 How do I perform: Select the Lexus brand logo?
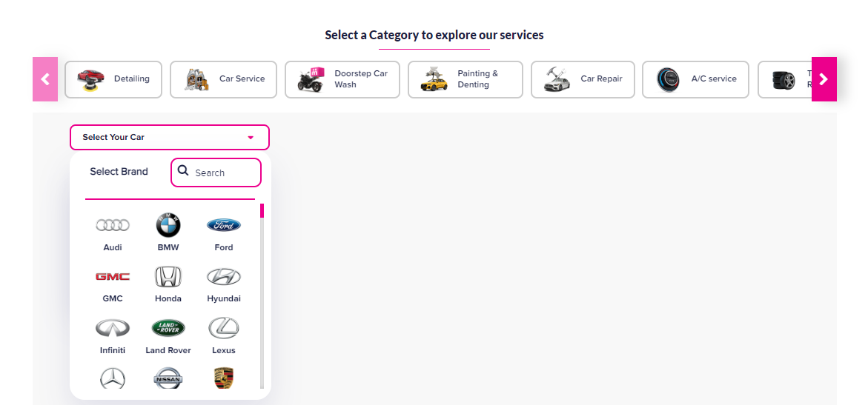[x=224, y=328]
